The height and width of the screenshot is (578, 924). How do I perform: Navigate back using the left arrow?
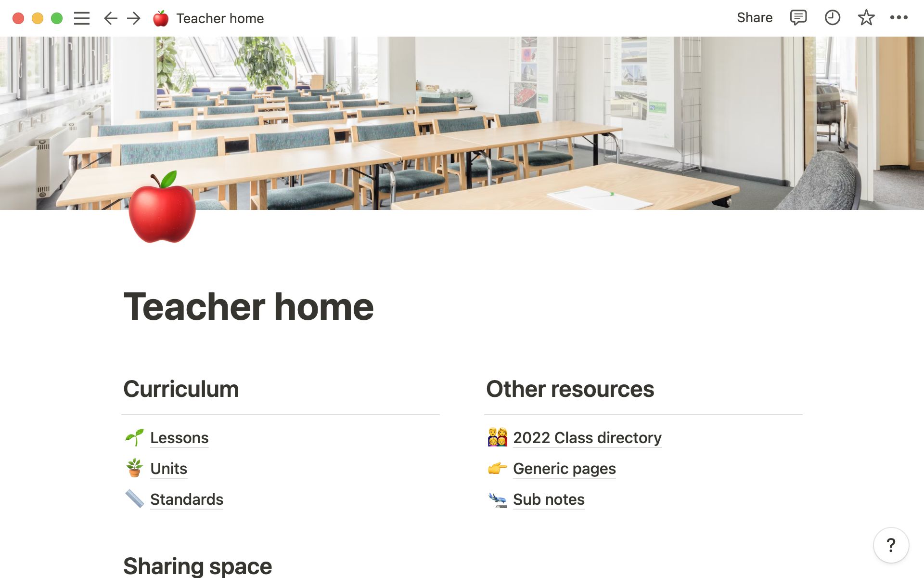click(x=110, y=18)
